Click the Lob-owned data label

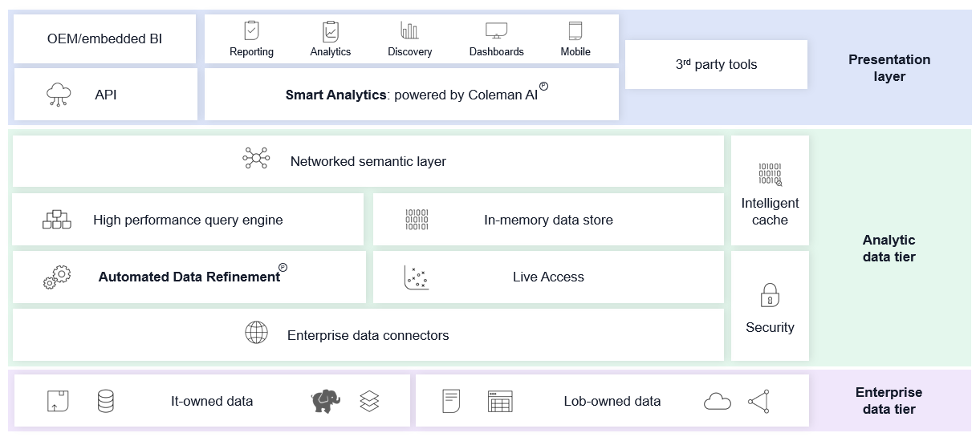pyautogui.click(x=612, y=401)
